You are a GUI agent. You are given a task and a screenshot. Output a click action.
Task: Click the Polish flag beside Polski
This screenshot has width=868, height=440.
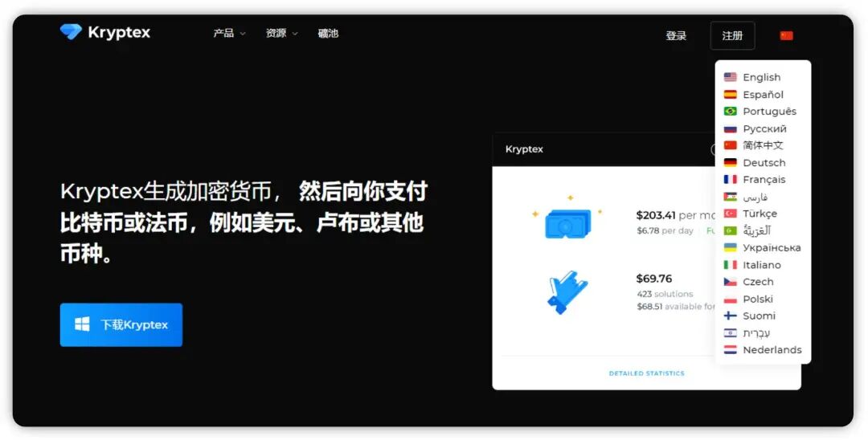tap(730, 299)
